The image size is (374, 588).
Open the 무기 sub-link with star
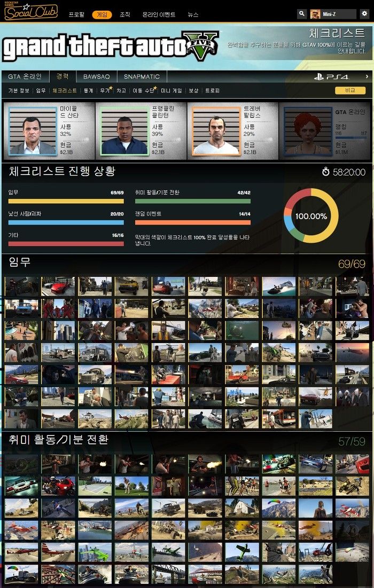click(x=105, y=91)
